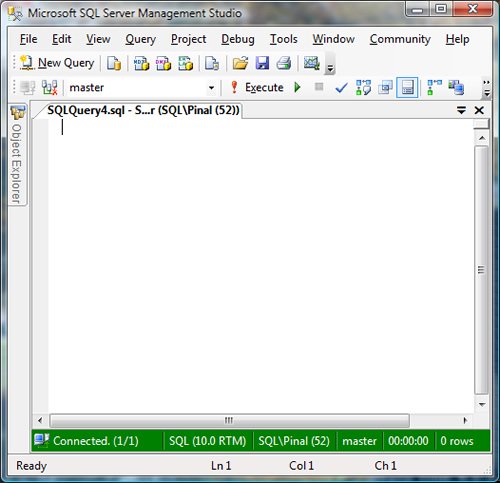Maximize the Management Studio window
500x483 pixels.
click(441, 9)
